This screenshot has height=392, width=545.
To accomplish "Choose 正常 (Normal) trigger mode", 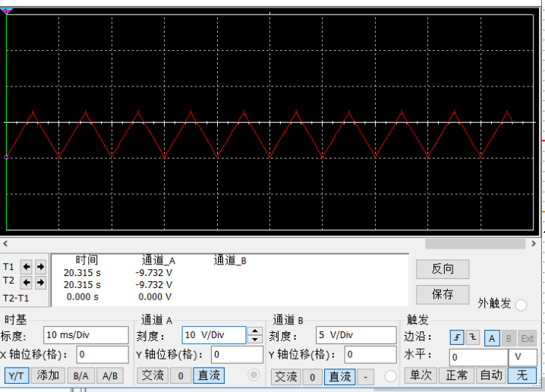I will (x=457, y=375).
